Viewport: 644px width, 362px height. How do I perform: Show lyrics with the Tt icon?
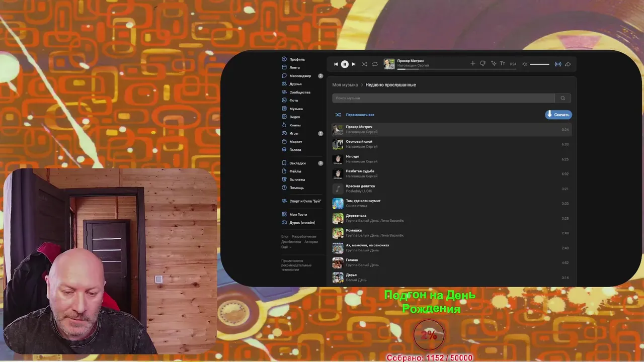coord(502,64)
